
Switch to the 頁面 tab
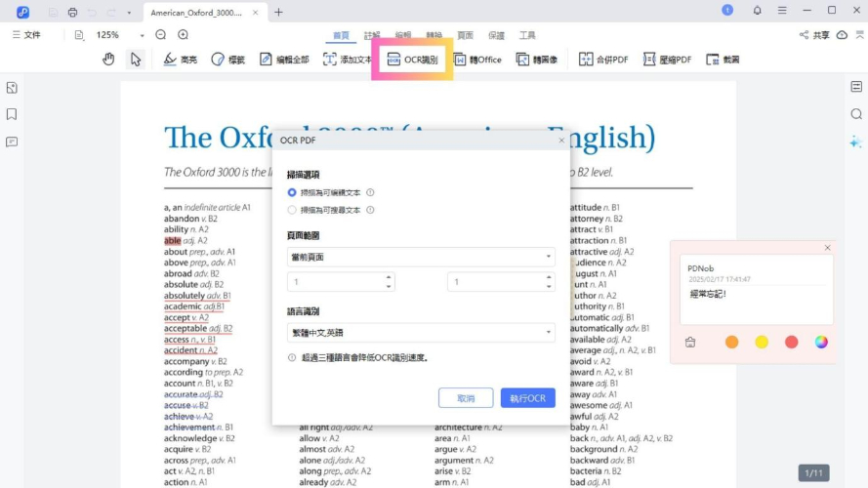(x=465, y=35)
